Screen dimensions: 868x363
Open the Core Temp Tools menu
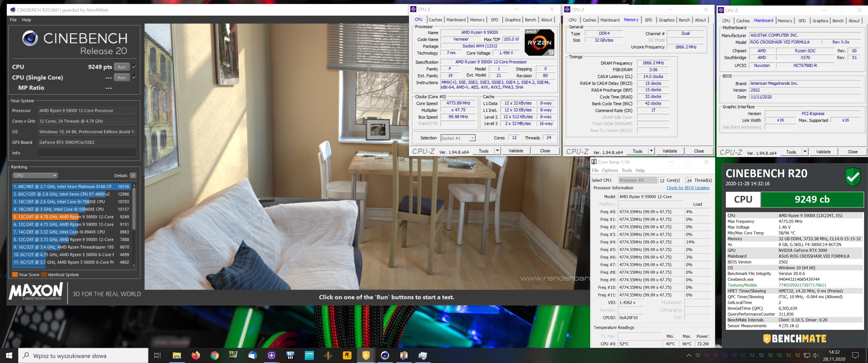pos(627,170)
